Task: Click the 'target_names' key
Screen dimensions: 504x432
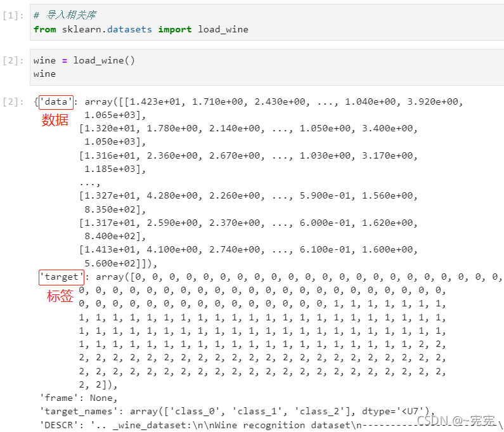Action: tap(79, 412)
